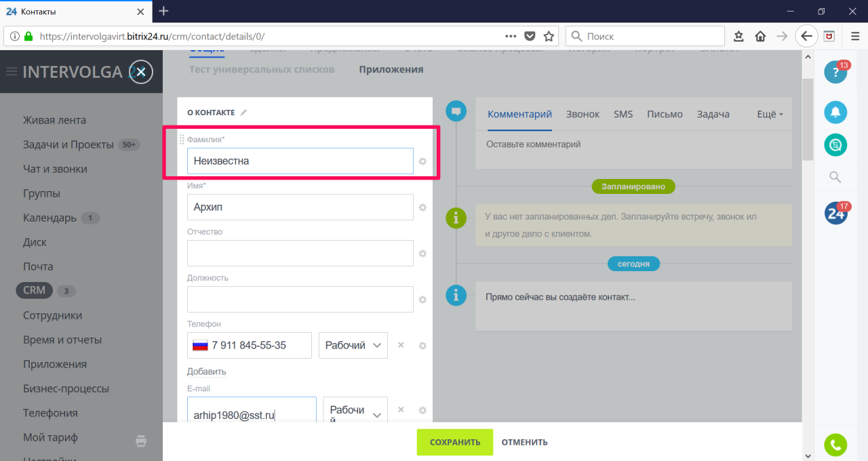
Task: Open the help icon with 13 badge
Action: point(835,72)
